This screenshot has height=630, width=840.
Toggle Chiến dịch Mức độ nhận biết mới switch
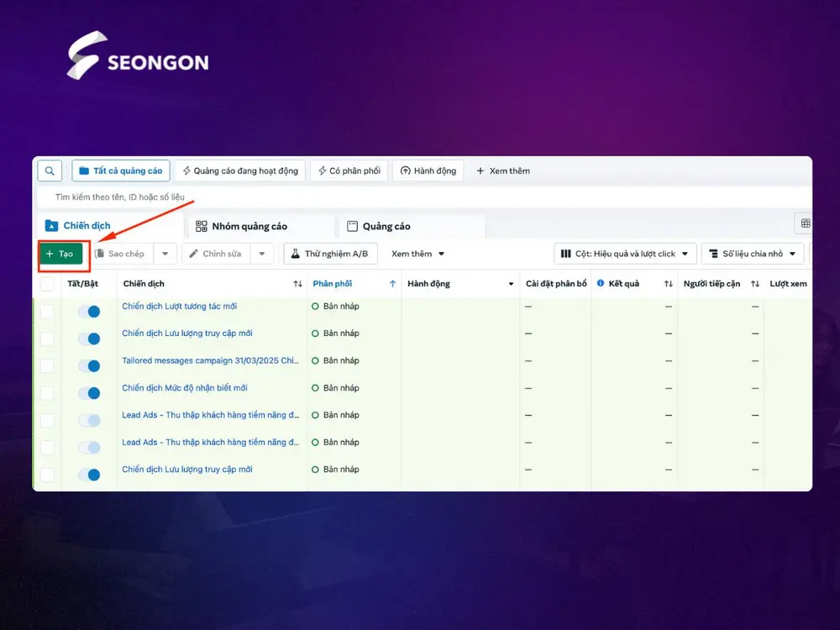click(x=89, y=393)
